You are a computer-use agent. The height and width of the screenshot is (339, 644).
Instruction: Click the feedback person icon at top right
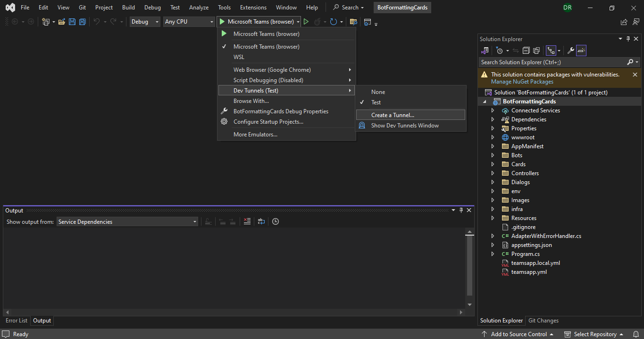pyautogui.click(x=635, y=22)
